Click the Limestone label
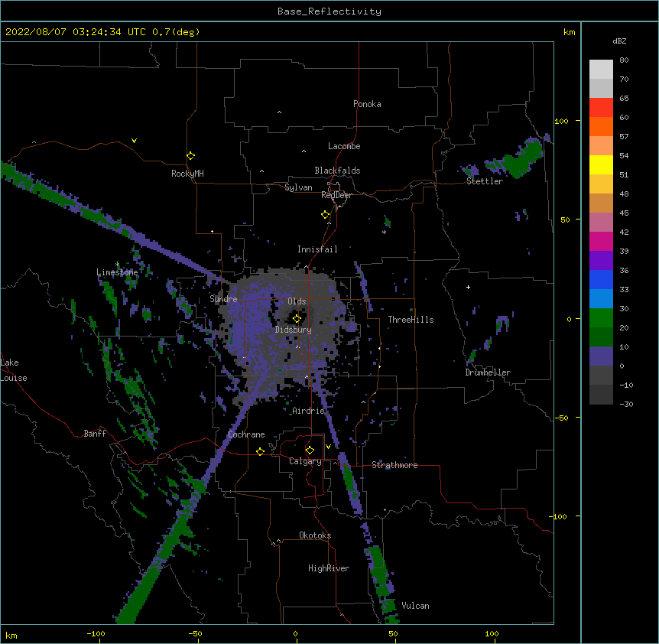The width and height of the screenshot is (659, 644). [117, 272]
